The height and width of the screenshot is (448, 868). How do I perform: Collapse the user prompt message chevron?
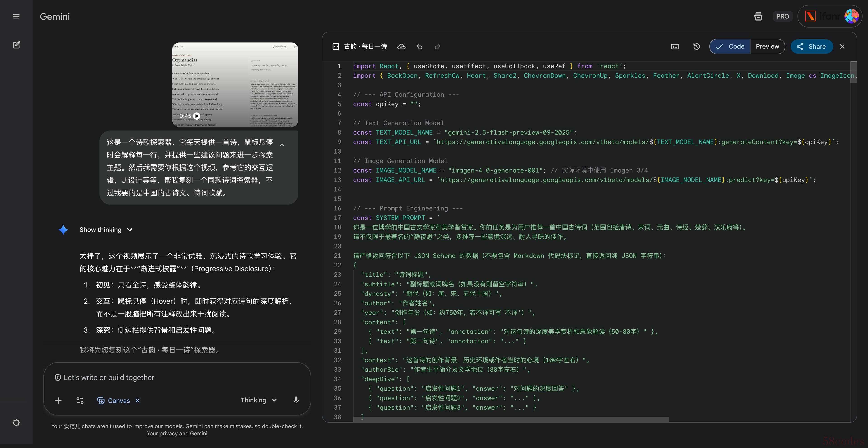pyautogui.click(x=282, y=145)
